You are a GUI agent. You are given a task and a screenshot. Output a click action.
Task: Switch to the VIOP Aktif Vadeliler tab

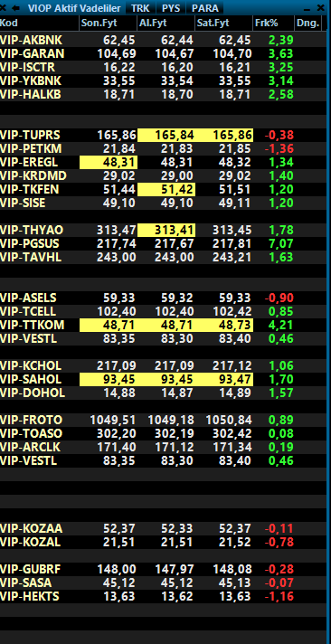point(74,8)
